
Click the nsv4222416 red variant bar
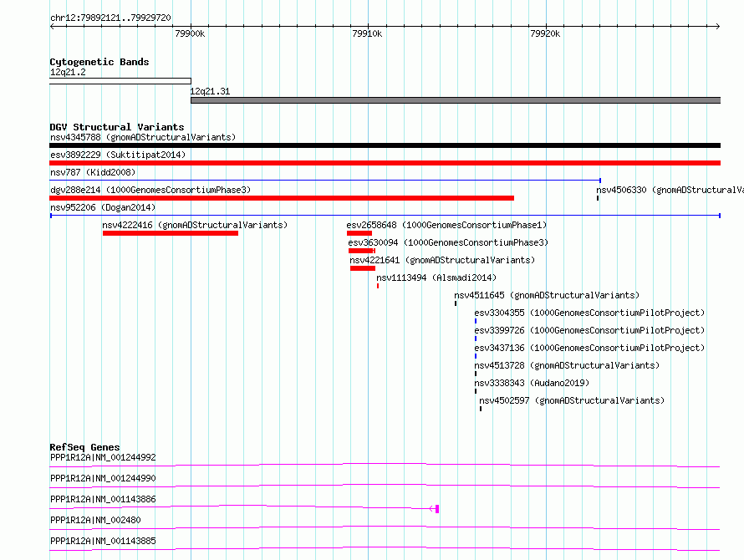click(171, 233)
